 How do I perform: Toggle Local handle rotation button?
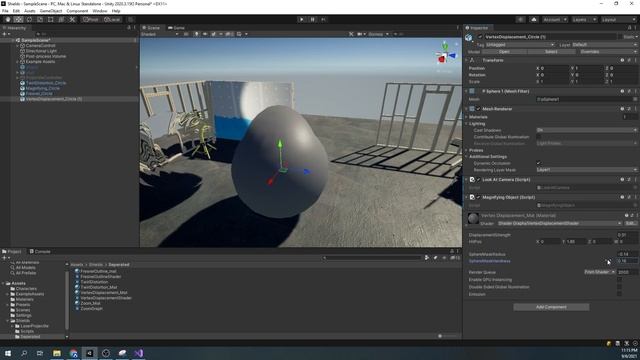(111, 19)
